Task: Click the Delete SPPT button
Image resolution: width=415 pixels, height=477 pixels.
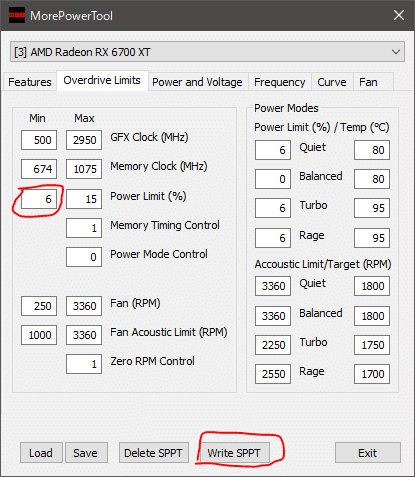Action: click(x=154, y=453)
